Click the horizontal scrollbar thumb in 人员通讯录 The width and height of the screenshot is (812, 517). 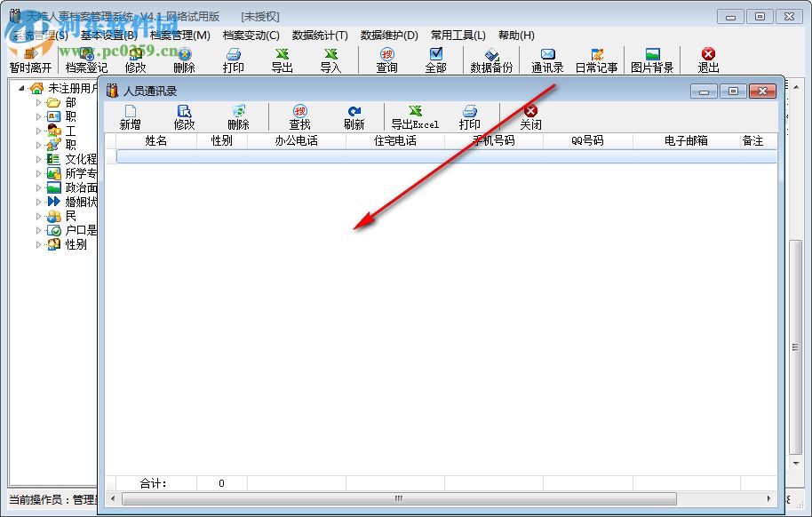click(x=399, y=498)
